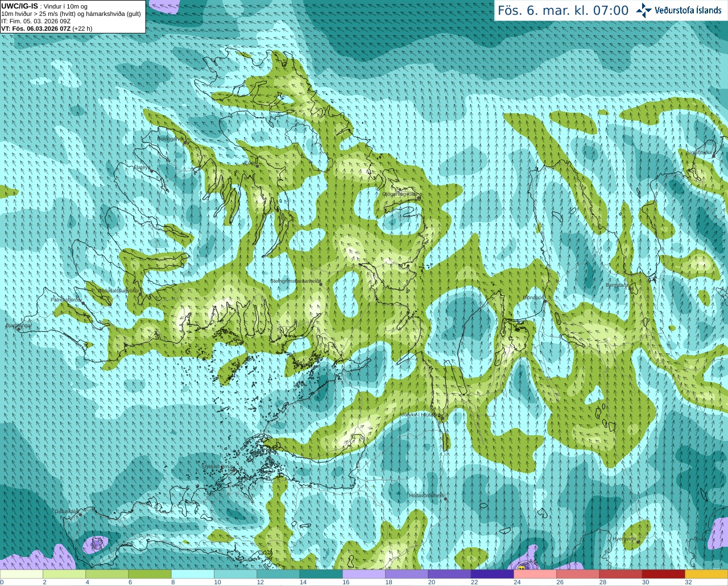Click the Patreksfjörður station label
The image size is (728, 586).
pos(66,299)
